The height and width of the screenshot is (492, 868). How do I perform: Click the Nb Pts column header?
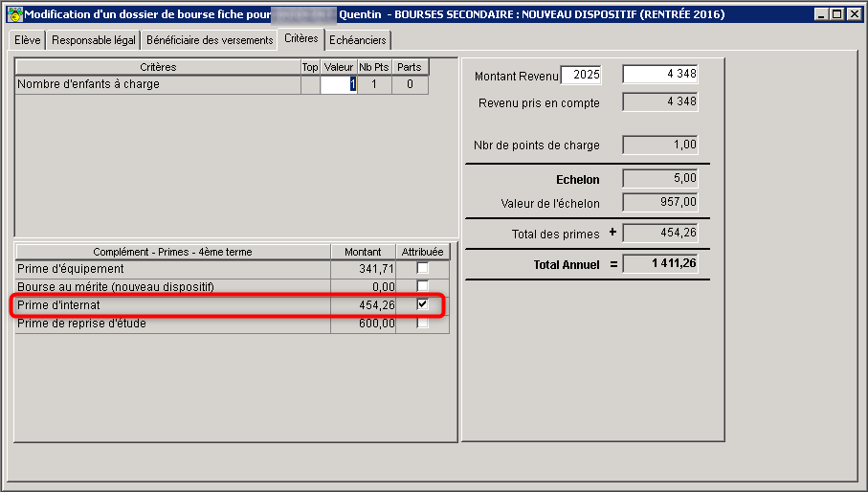tap(374, 67)
